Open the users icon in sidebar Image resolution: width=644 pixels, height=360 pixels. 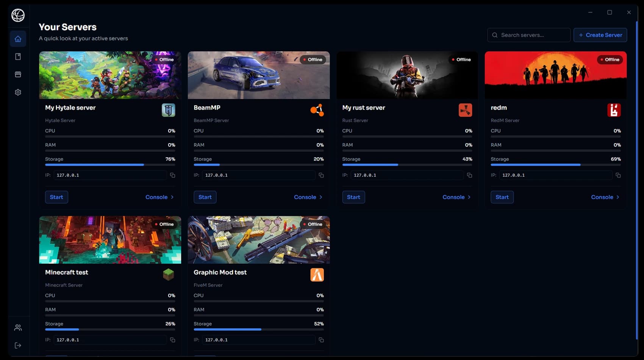[18, 327]
